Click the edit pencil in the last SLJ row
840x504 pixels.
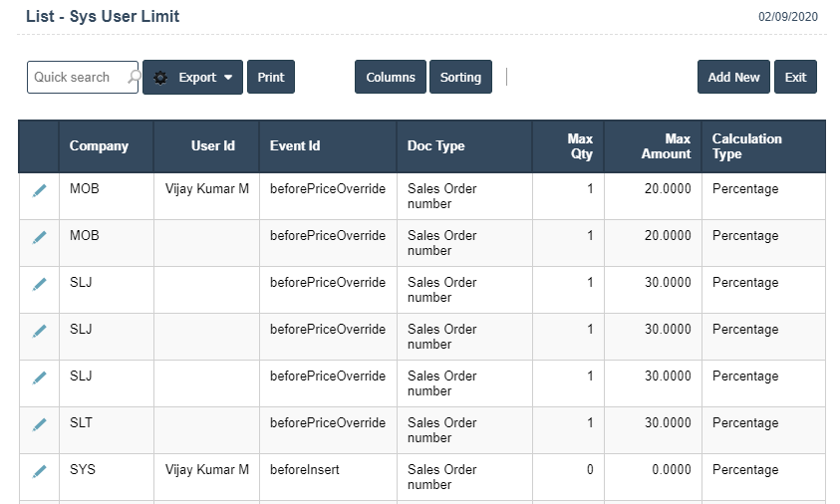[x=40, y=378]
